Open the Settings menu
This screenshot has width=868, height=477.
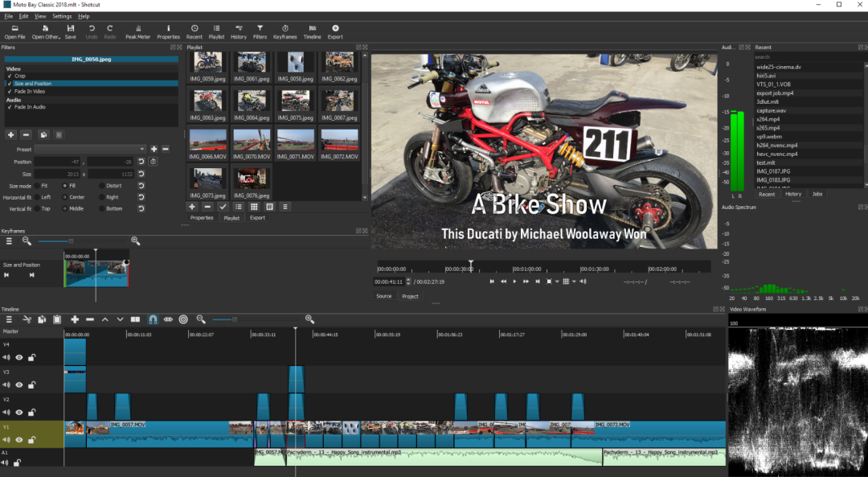coord(62,17)
